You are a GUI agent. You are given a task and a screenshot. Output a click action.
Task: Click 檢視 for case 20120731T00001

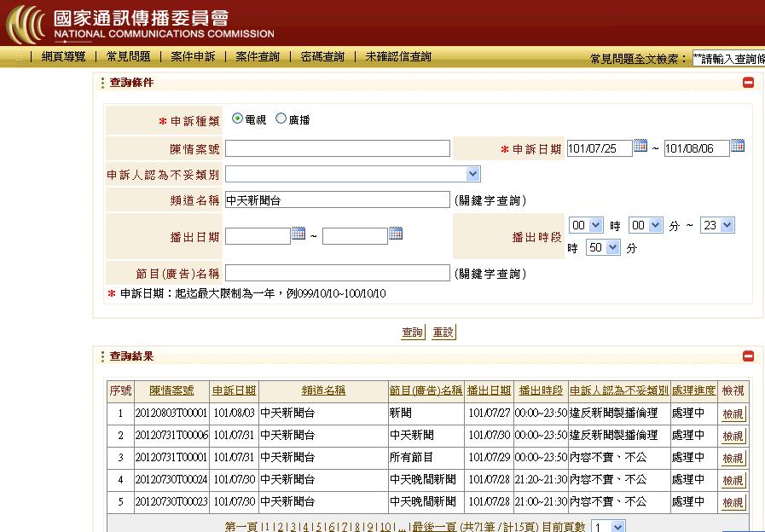(733, 459)
